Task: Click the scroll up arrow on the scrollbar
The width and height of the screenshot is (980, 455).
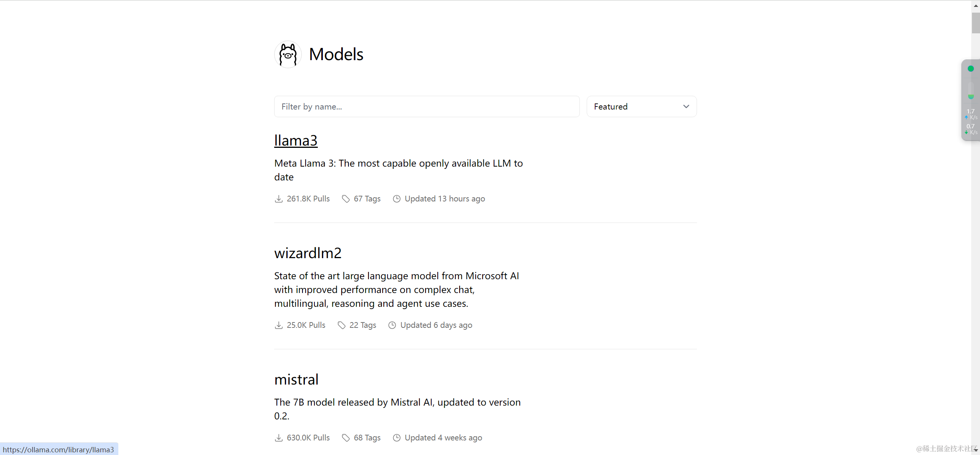Action: [975, 6]
